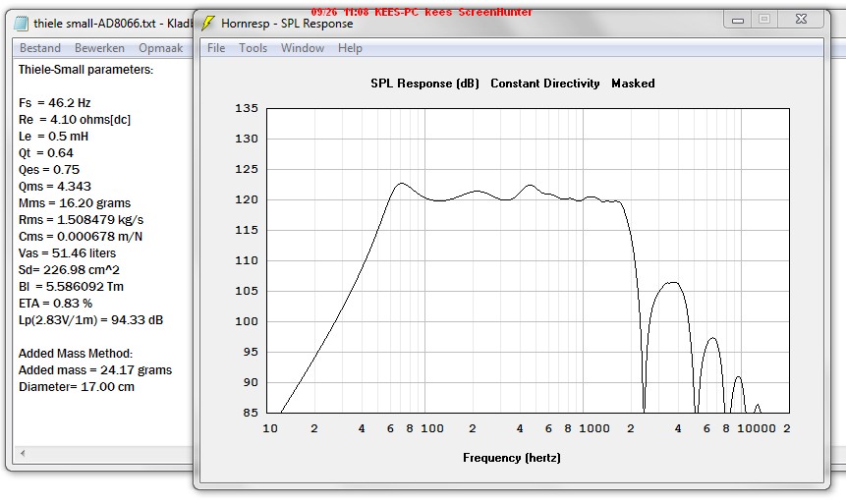Click the 10000 label on frequency axis
The image size is (846, 504).
pos(757,428)
